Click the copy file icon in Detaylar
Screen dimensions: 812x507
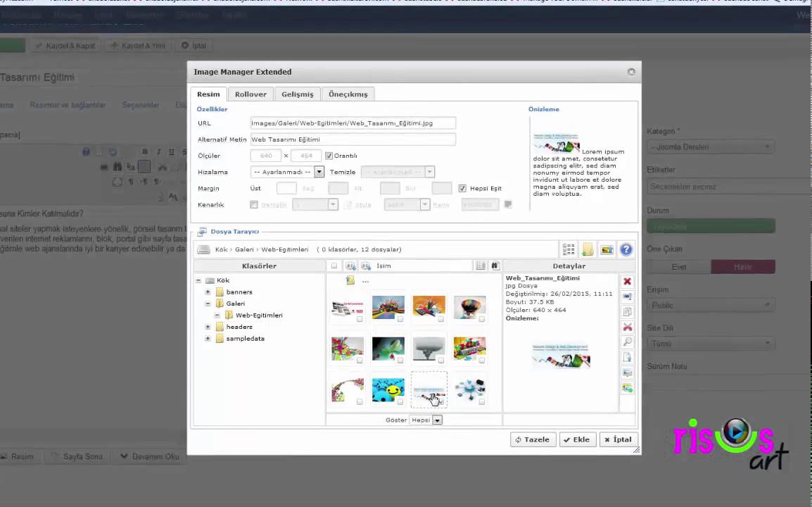pyautogui.click(x=627, y=312)
